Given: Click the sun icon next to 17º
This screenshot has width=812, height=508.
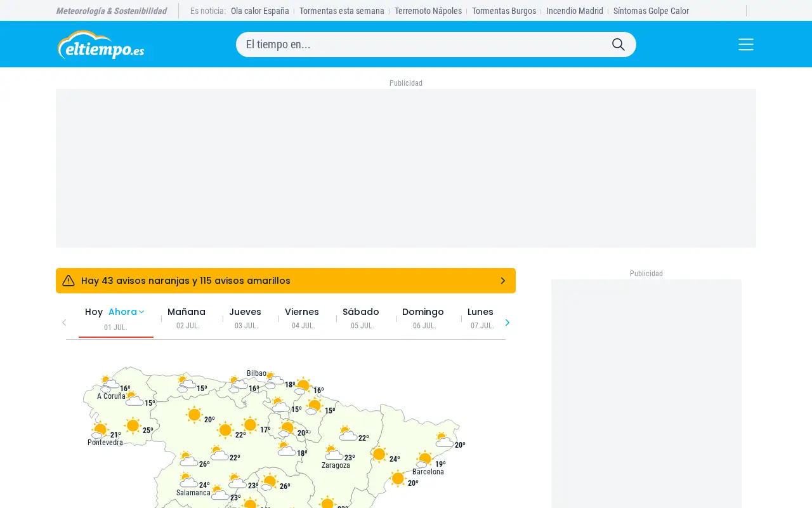Looking at the screenshot, I should click(250, 425).
